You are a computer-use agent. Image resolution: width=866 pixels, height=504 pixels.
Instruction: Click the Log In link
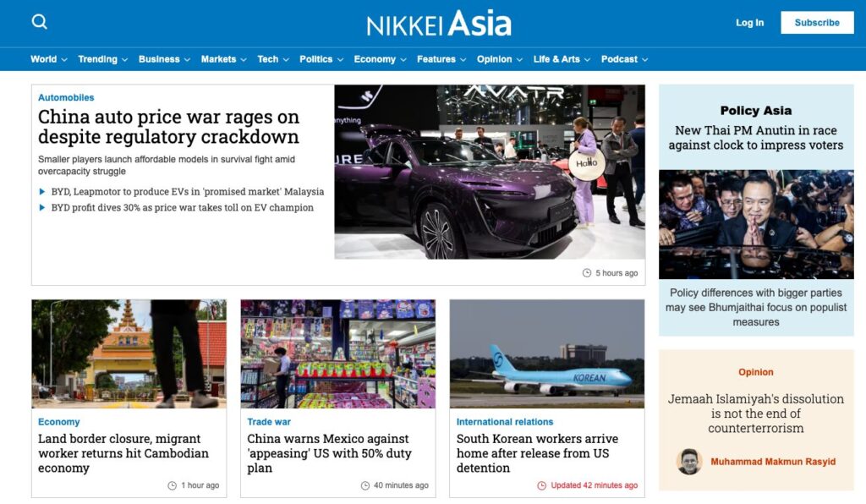coord(749,23)
